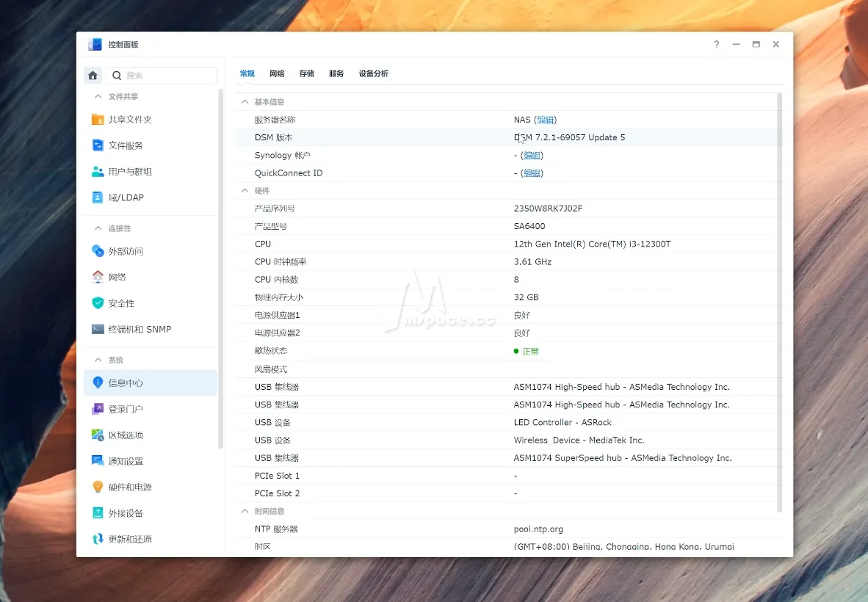Click the 风扇模式 row label
The width and height of the screenshot is (868, 602).
coord(271,369)
